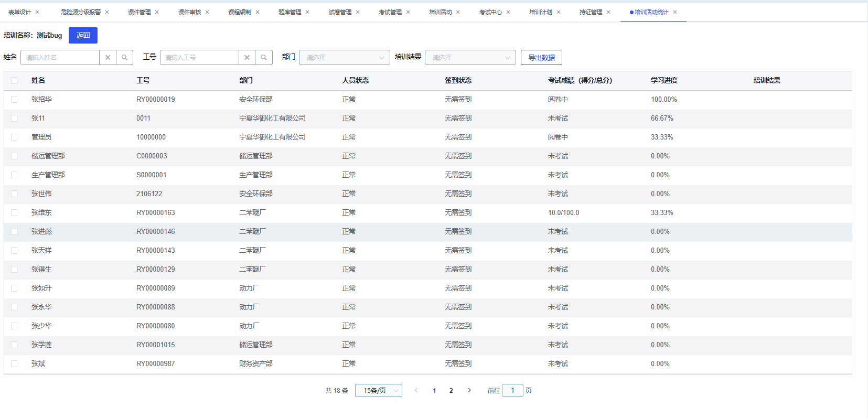Close the 考试管理 tab
This screenshot has height=418, width=868.
pyautogui.click(x=408, y=12)
